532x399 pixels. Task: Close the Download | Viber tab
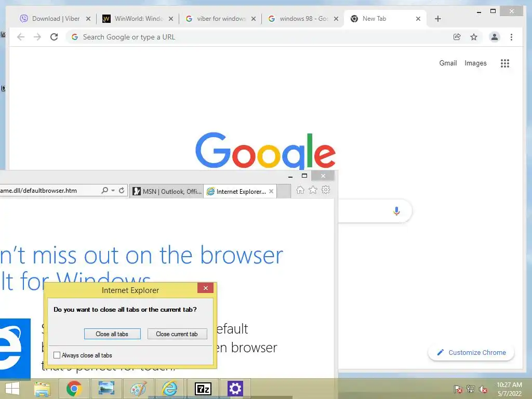click(88, 19)
